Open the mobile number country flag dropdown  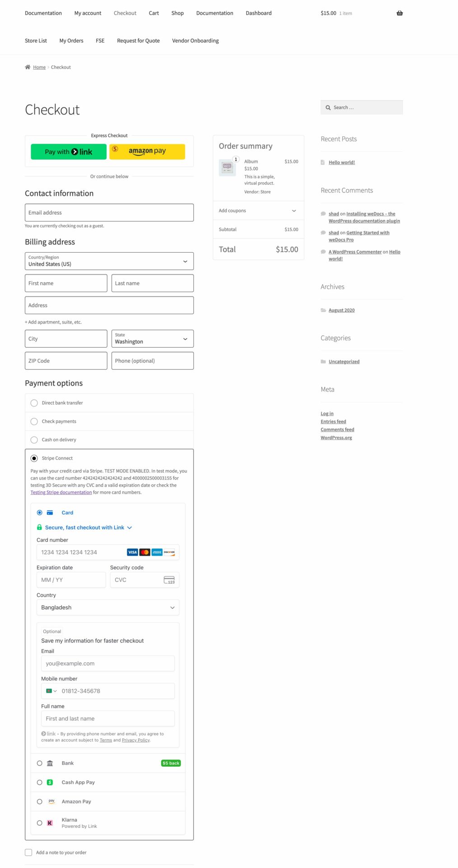(51, 691)
